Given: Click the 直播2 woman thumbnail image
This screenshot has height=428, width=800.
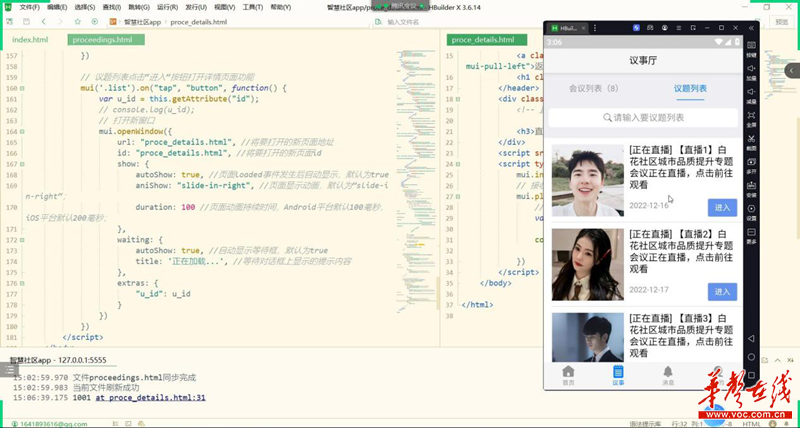Looking at the screenshot, I should pos(580,265).
